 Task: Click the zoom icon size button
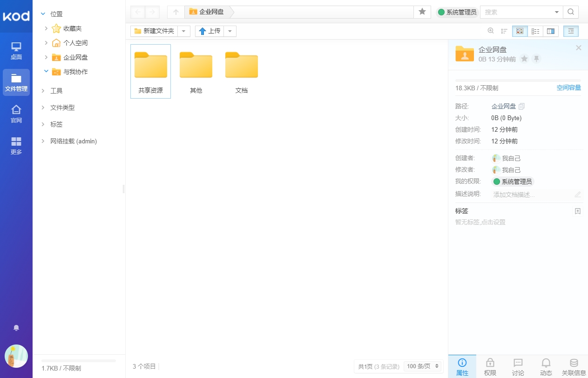491,31
